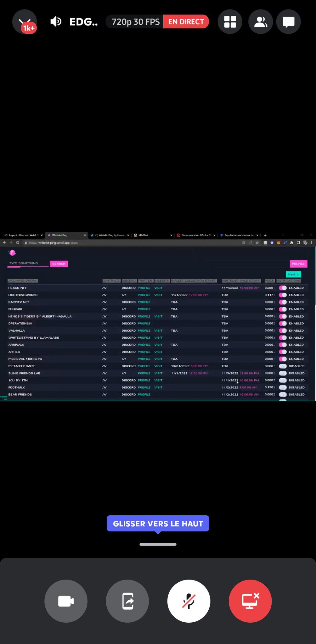Tap the speaker audio output icon
The width and height of the screenshot is (316, 644).
tap(56, 22)
